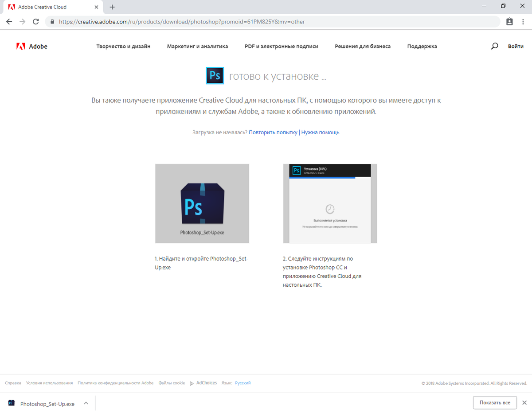Click the copyright 2018 Adobe Systems text
532x413 pixels.
click(474, 383)
